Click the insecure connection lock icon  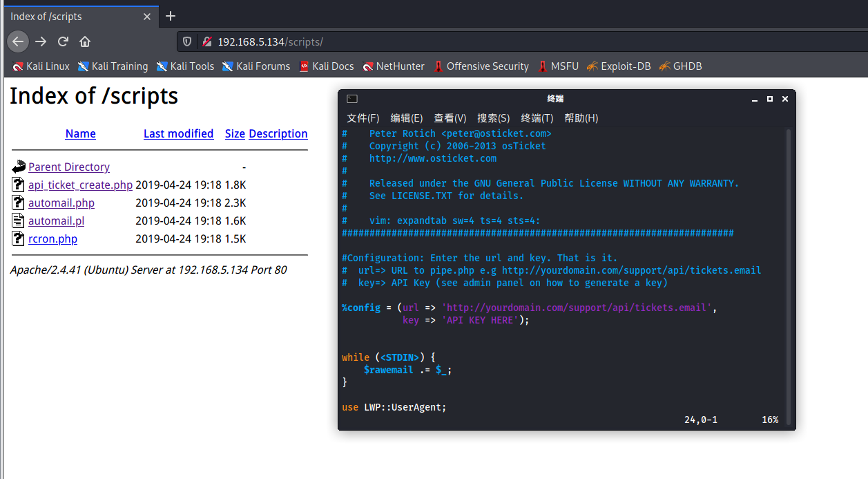pyautogui.click(x=206, y=41)
